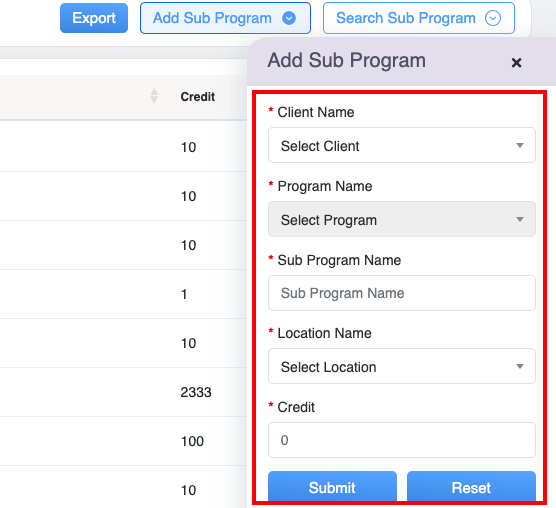Image resolution: width=556 pixels, height=508 pixels.
Task: Click the chevron icon in Search Sub Program
Action: [493, 18]
